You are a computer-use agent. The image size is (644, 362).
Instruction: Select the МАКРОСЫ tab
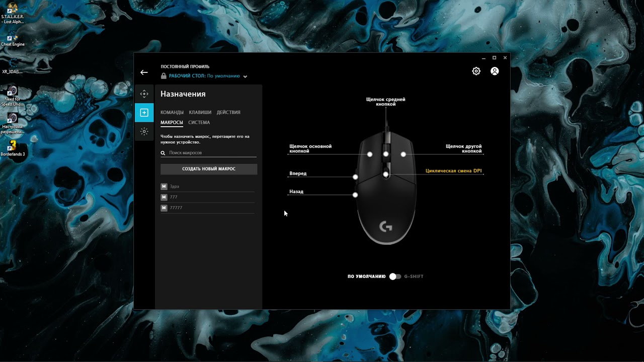pyautogui.click(x=172, y=123)
